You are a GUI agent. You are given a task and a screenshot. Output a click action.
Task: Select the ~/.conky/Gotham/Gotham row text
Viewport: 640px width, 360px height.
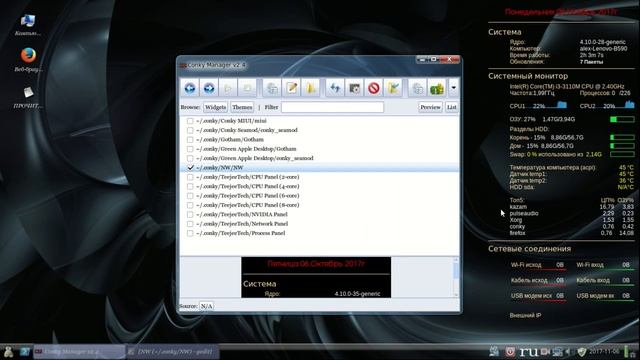pyautogui.click(x=230, y=140)
